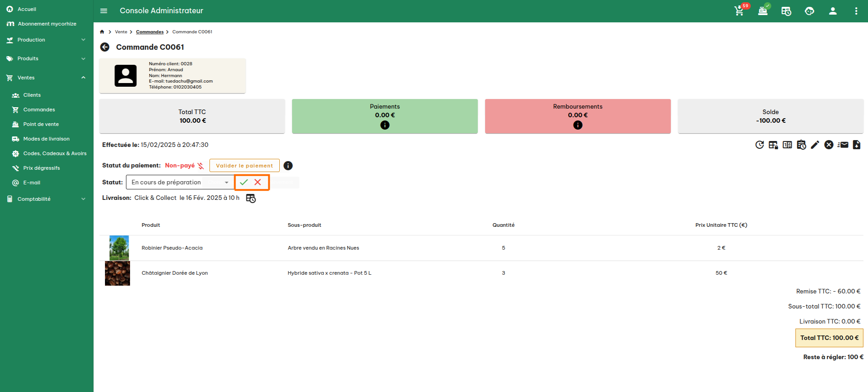Image resolution: width=868 pixels, height=392 pixels.
Task: Click Prix Unitaire TTC (€) column header
Action: tap(721, 225)
